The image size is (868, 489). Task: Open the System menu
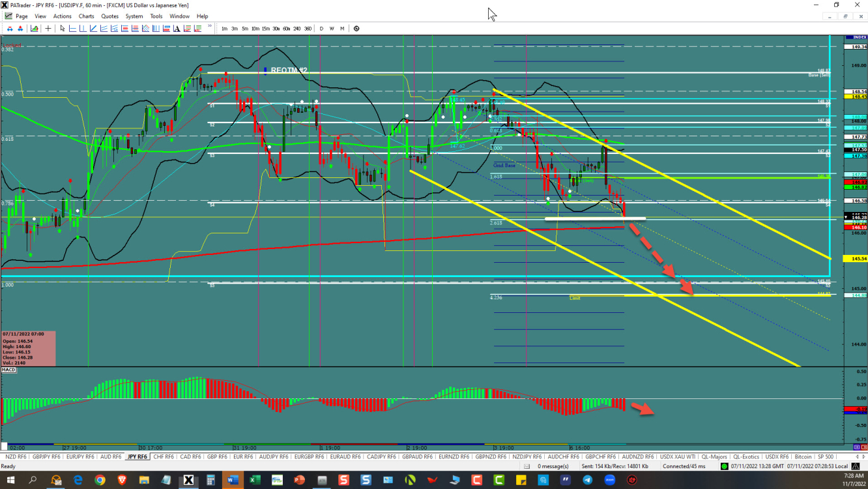pyautogui.click(x=134, y=16)
